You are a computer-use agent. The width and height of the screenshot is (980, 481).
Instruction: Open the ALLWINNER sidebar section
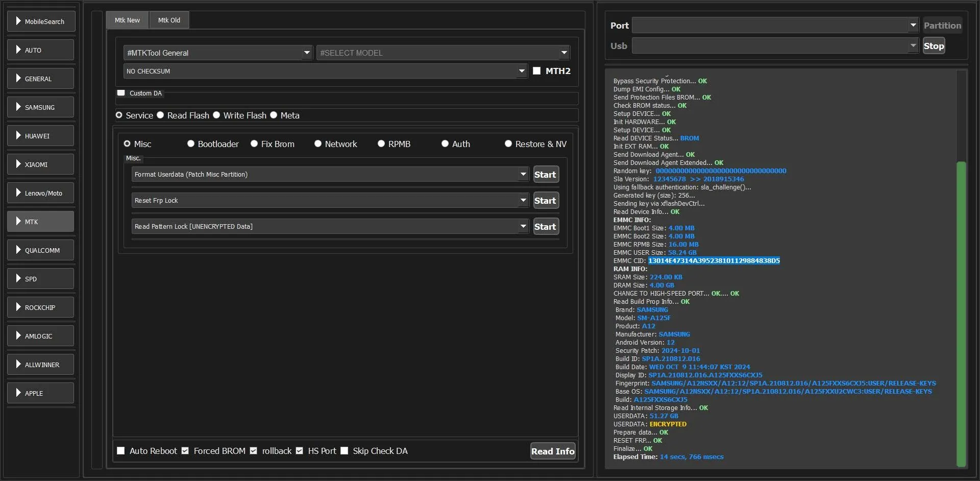tap(41, 365)
